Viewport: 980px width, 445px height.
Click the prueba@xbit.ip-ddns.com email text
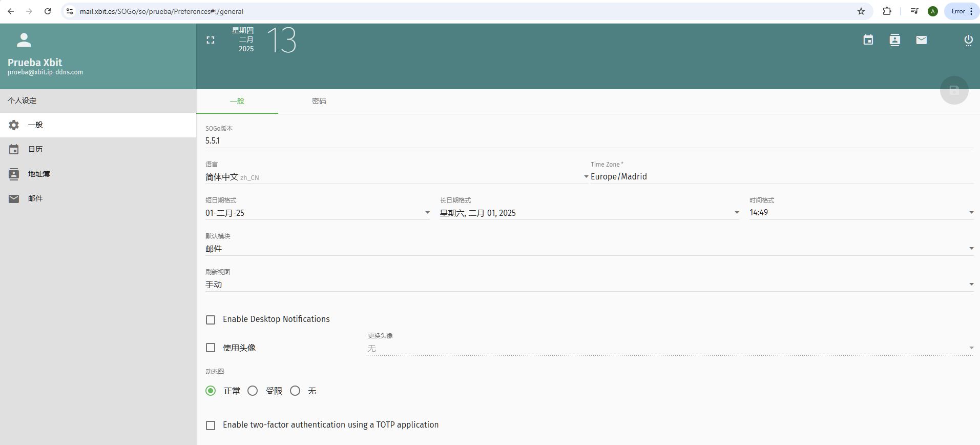pyautogui.click(x=45, y=72)
